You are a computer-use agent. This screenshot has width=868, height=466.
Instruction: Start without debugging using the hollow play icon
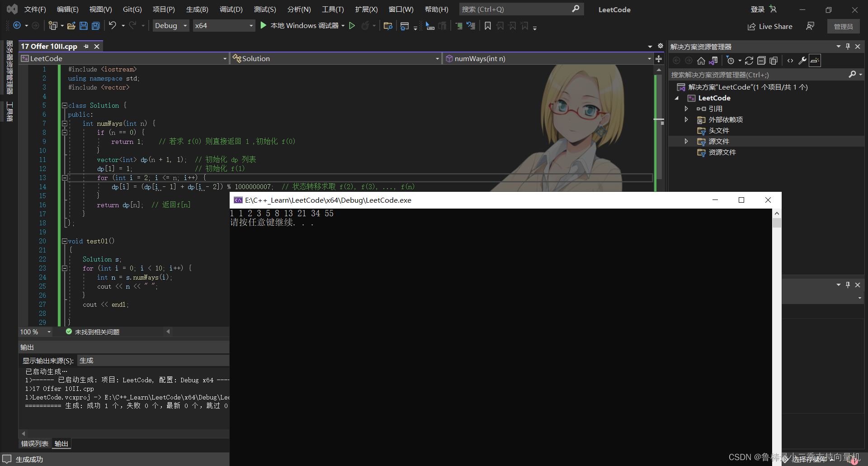(352, 26)
